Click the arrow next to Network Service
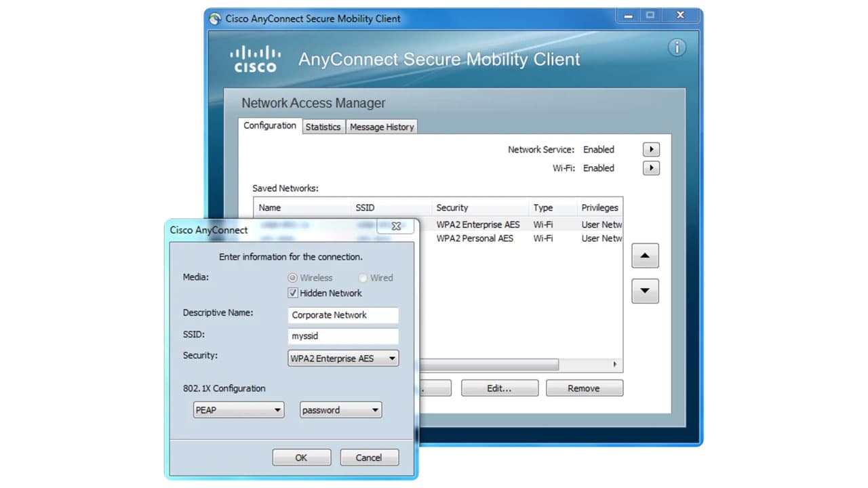Viewport: 868px width, 488px height. (650, 149)
